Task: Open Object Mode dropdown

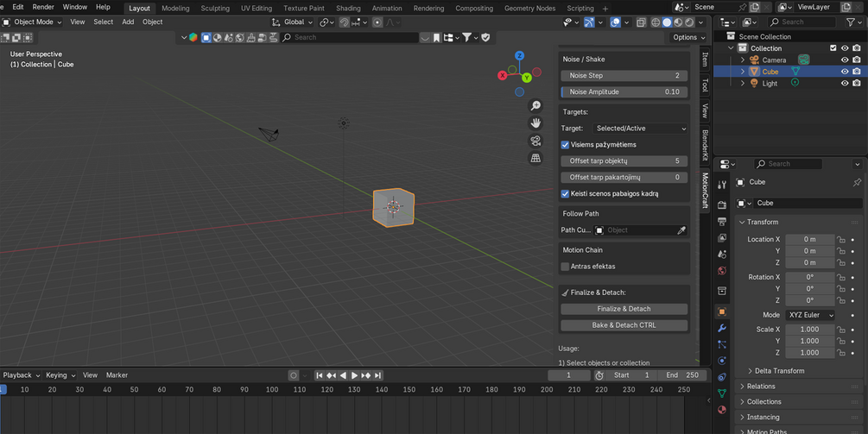Action: (32, 22)
